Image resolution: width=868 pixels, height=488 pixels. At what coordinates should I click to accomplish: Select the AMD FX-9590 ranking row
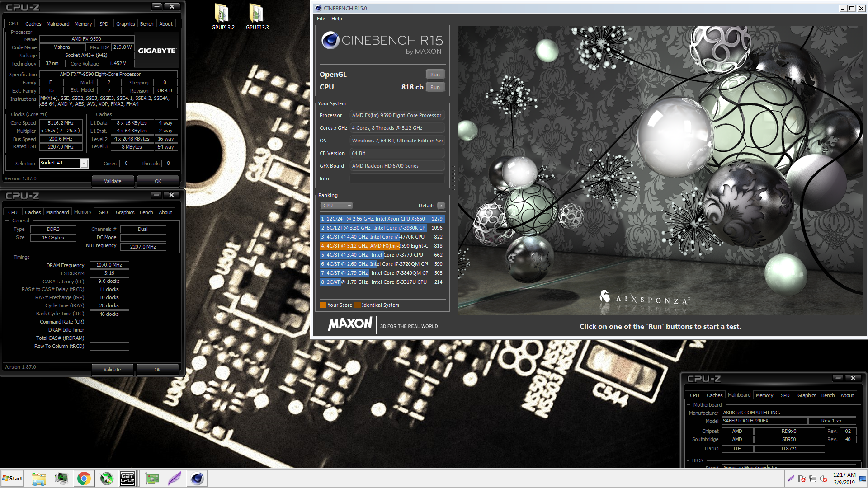pos(382,246)
